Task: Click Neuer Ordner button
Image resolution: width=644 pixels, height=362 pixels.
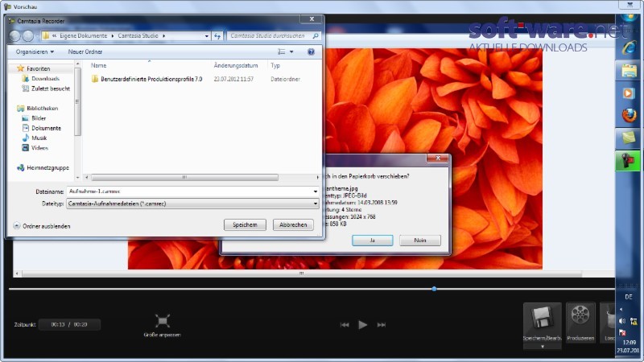Action: tap(85, 51)
